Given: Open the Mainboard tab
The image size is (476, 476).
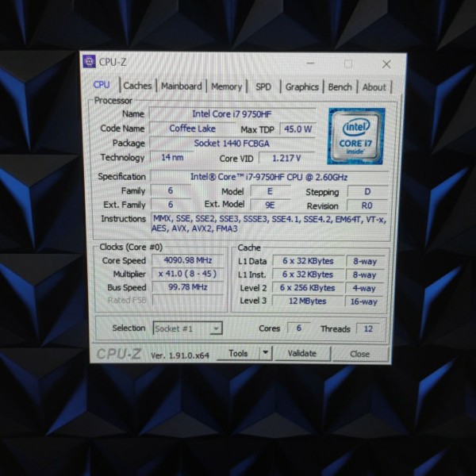Looking at the screenshot, I should (181, 86).
